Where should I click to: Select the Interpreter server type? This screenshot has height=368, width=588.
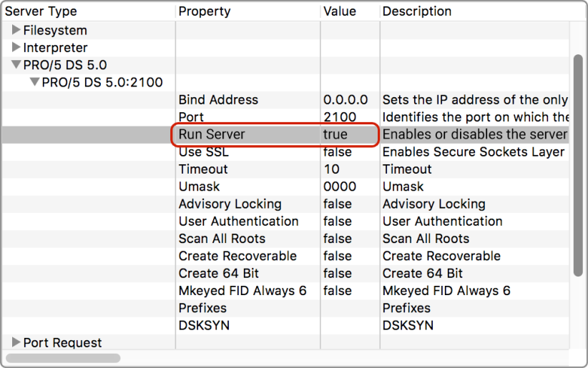[55, 48]
